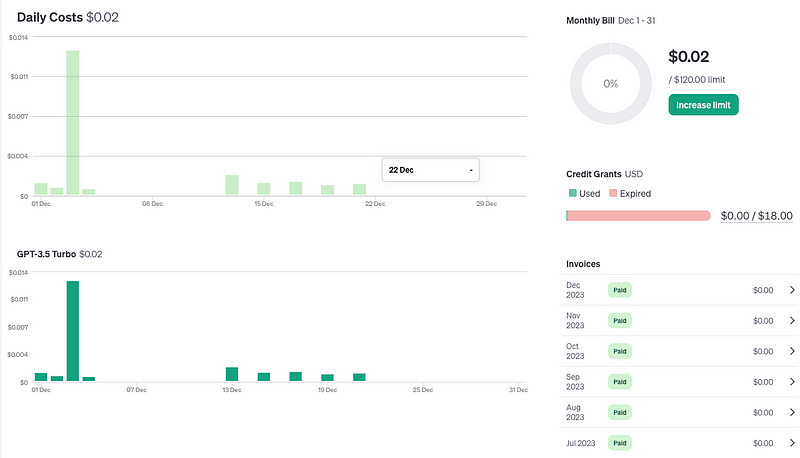Image resolution: width=800 pixels, height=458 pixels.
Task: Click the Used legend color swatch
Action: click(572, 193)
